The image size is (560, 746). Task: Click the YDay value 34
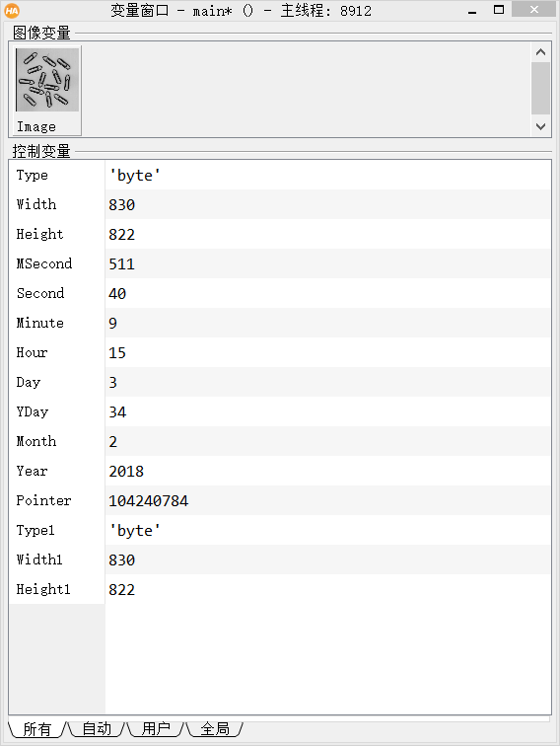(x=117, y=412)
